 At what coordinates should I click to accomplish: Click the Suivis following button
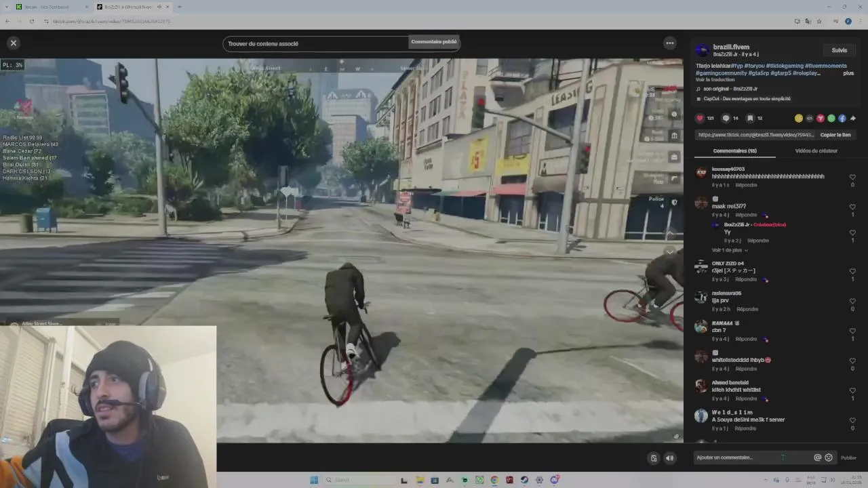[840, 50]
